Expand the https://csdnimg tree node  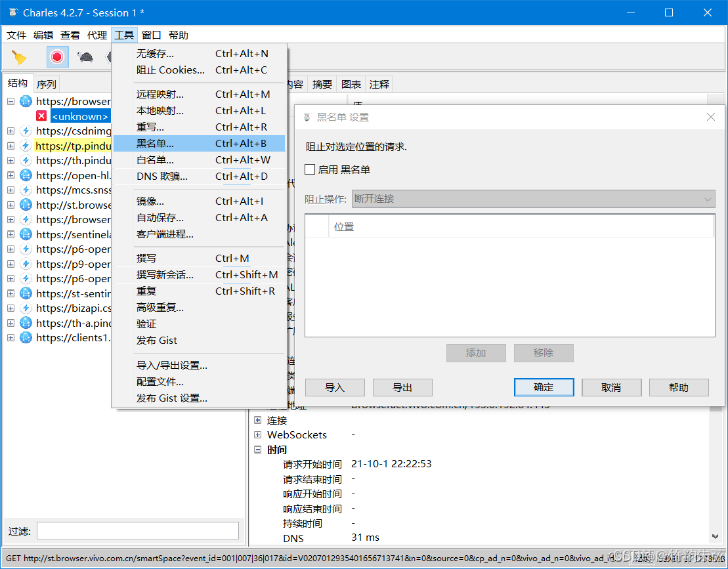click(11, 131)
